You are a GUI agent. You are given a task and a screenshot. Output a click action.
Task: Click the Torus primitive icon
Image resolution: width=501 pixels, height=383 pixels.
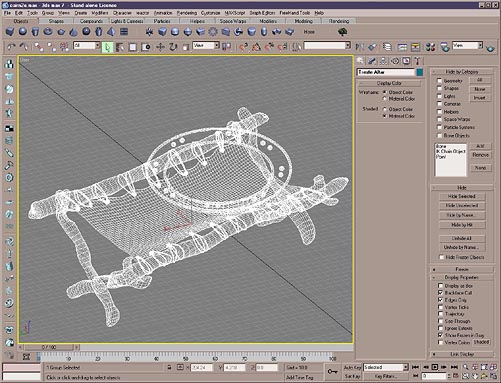coord(48,32)
